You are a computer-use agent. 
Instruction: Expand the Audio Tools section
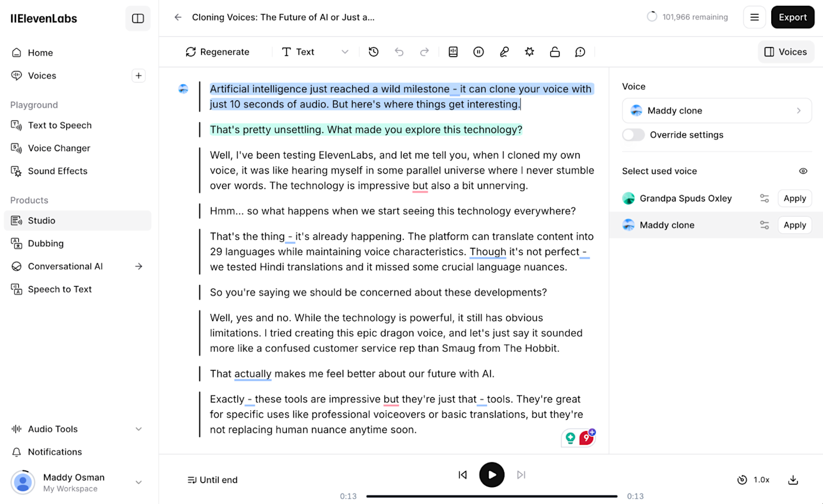(78, 429)
